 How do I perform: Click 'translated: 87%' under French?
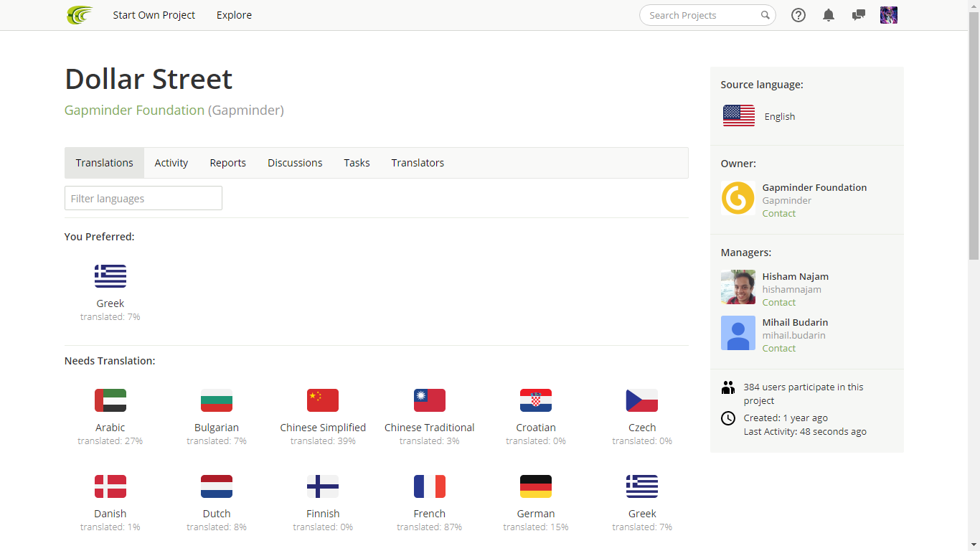point(430,527)
